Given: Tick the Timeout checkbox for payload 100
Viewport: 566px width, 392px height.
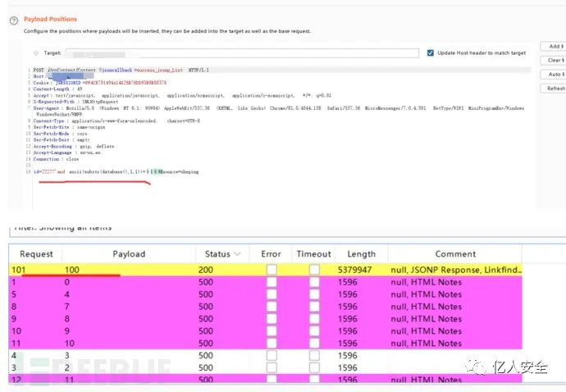Looking at the screenshot, I should (x=314, y=270).
